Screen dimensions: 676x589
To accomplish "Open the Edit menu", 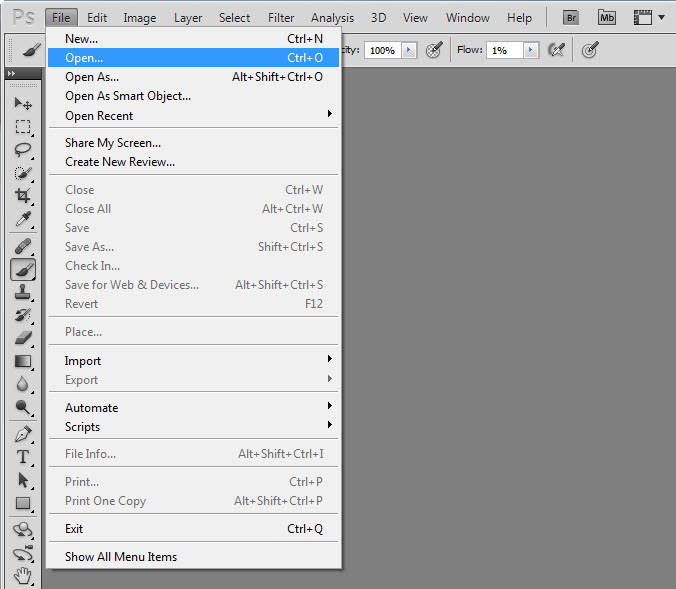I will pos(97,18).
